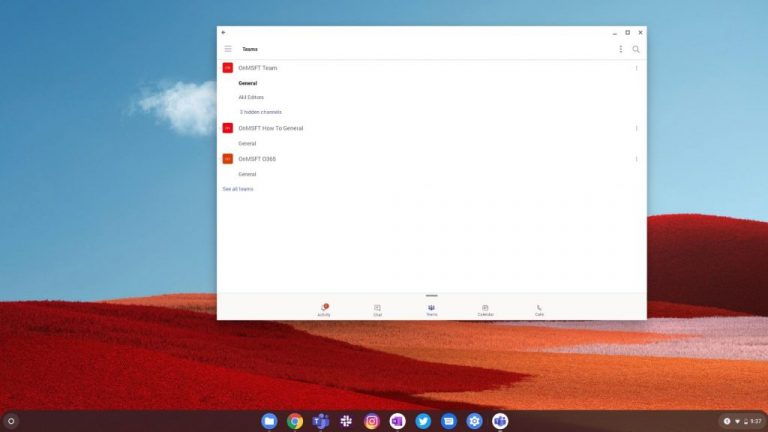Open the Files app from the shelf
The width and height of the screenshot is (768, 432).
269,421
